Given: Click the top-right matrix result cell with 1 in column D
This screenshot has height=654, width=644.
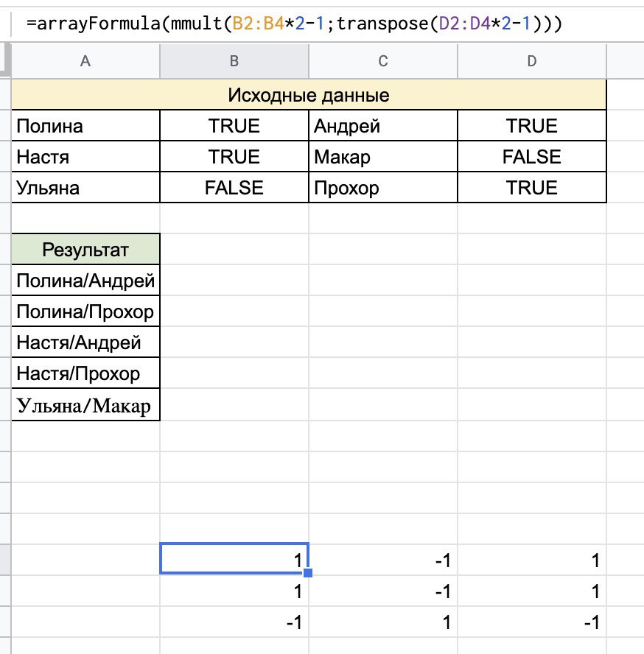Looking at the screenshot, I should click(x=532, y=560).
